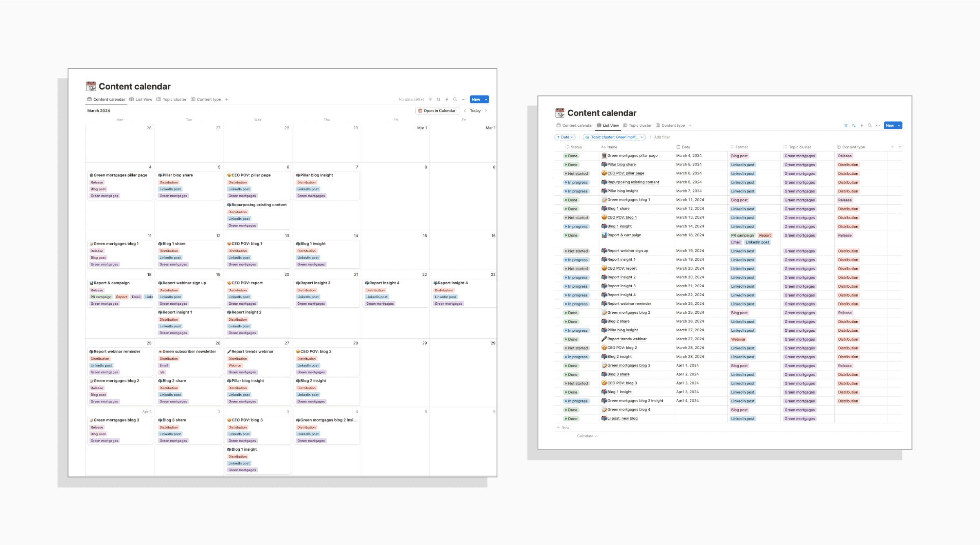
Task: Add a new view with the list window's plus icon
Action: (690, 125)
